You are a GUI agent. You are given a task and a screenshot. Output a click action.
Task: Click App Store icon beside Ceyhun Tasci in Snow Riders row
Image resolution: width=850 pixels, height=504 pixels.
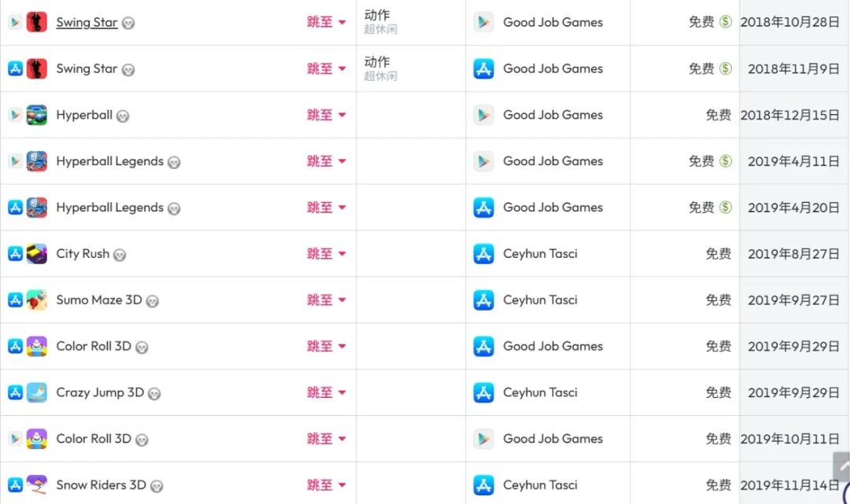tap(483, 485)
